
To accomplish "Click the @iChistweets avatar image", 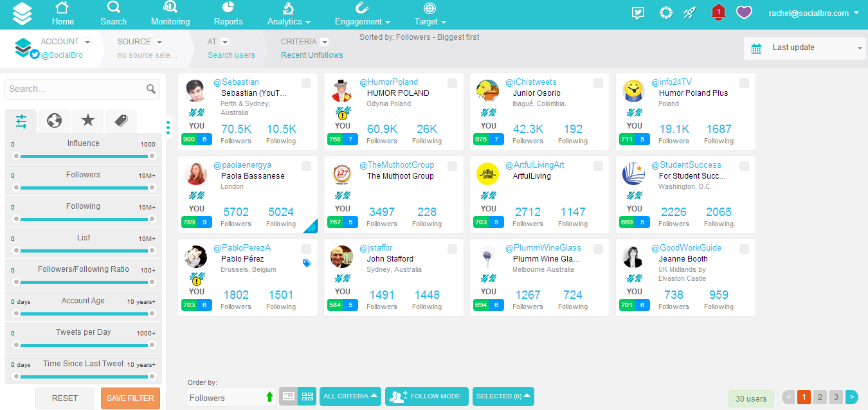I will tap(488, 91).
